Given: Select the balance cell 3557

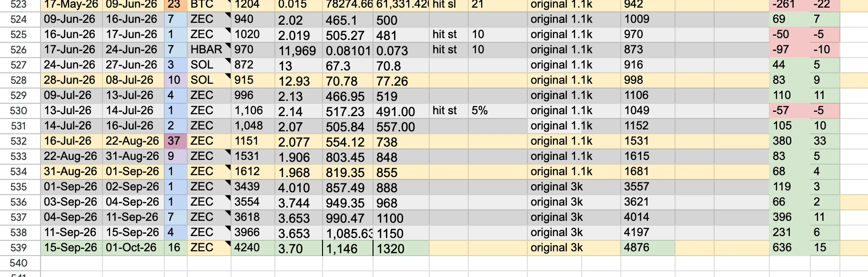Looking at the screenshot, I should (648, 187).
